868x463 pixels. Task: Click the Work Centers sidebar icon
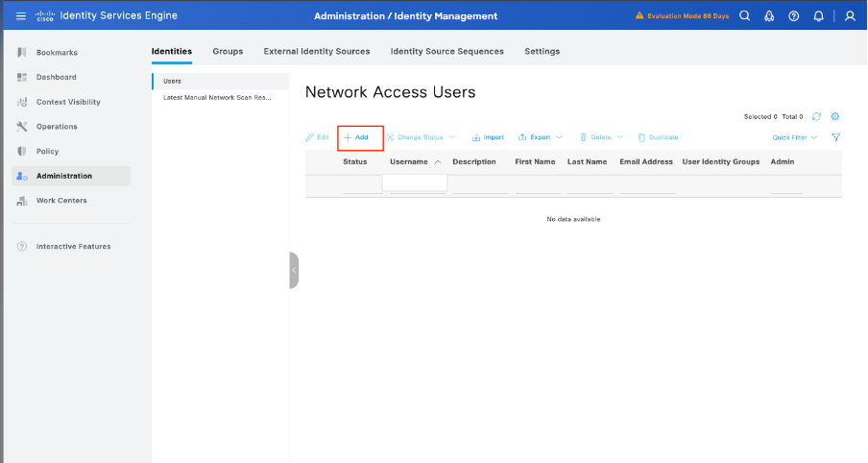[21, 201]
